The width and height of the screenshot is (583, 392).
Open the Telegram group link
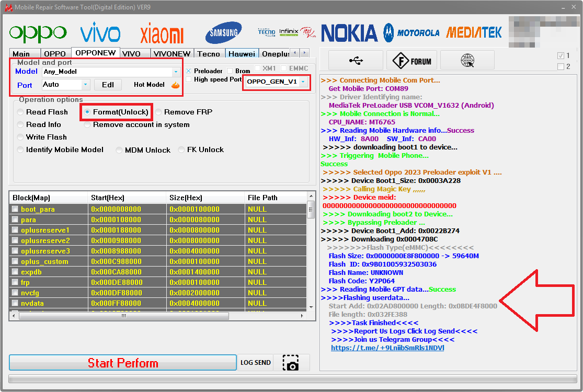point(387,348)
